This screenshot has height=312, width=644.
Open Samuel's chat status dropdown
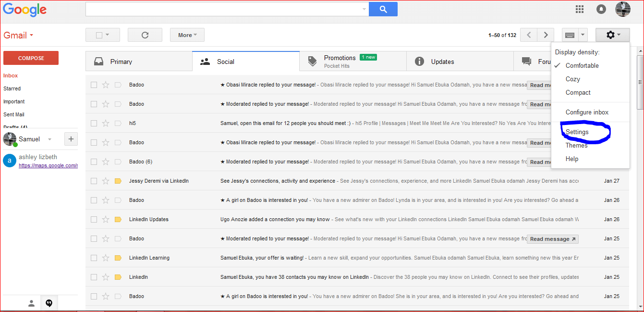coord(49,139)
